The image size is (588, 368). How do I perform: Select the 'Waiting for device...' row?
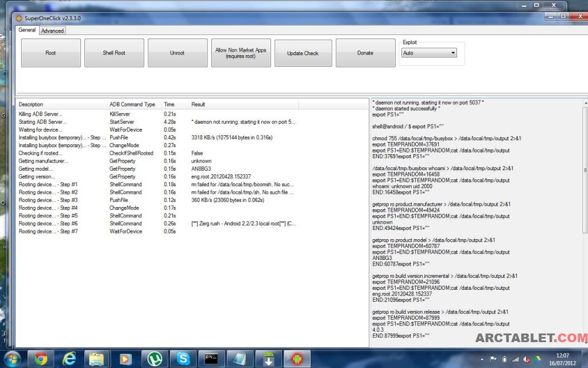point(157,130)
